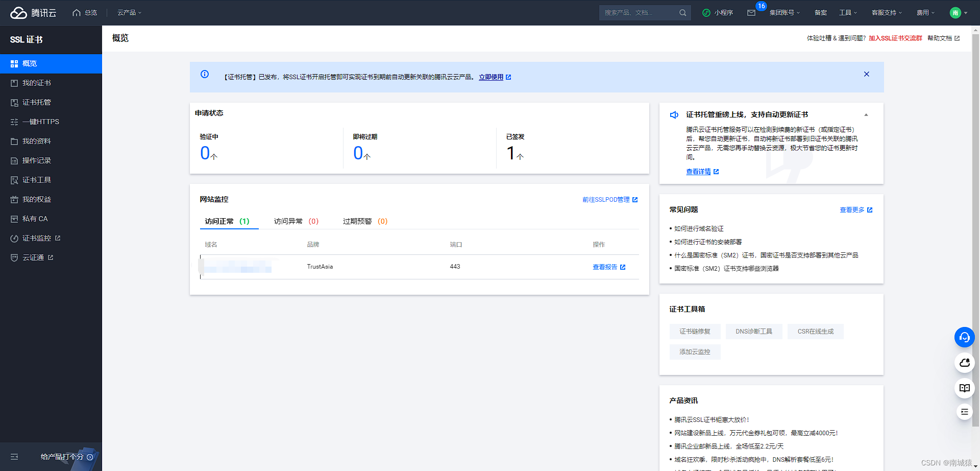The width and height of the screenshot is (980, 471).
Task: Expand the 费用 dropdown
Action: 925,12
